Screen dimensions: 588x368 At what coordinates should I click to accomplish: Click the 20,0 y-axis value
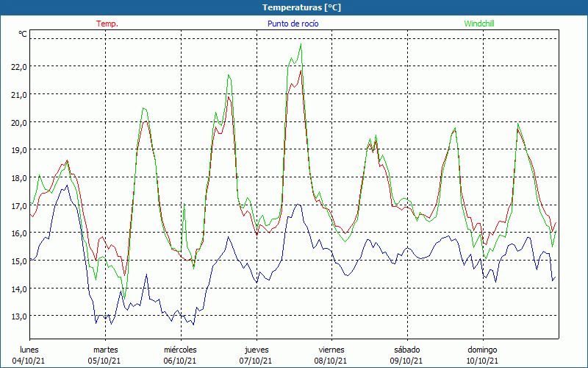19,122
